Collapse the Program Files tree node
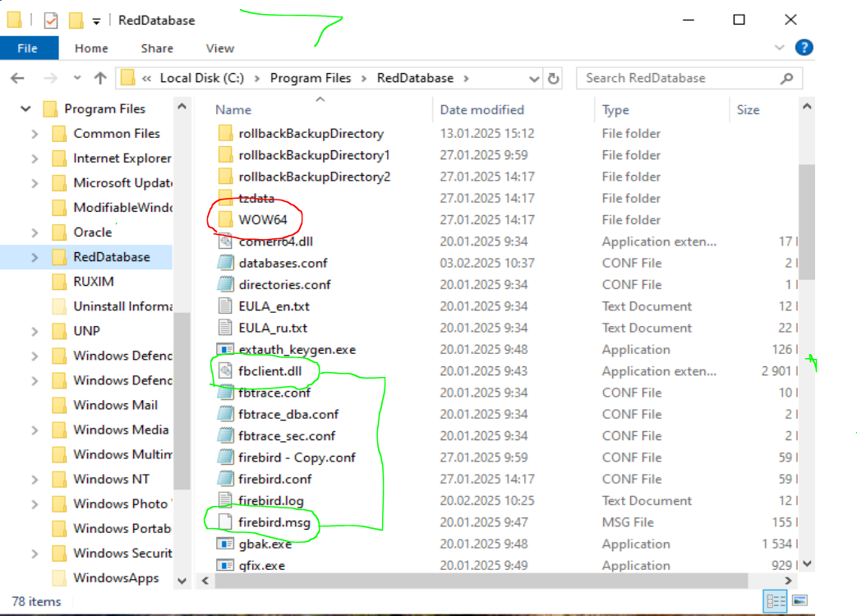Viewport: 857px width, 616px height. click(x=25, y=108)
